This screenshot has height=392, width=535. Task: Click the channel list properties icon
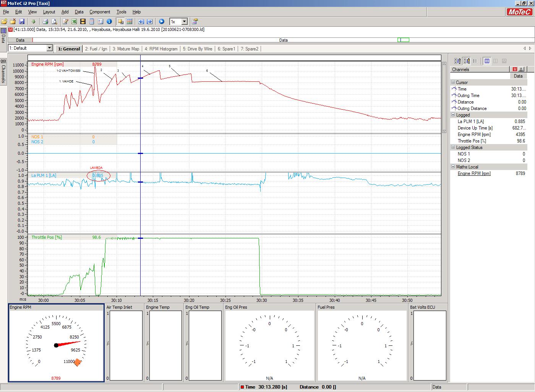pos(101,22)
